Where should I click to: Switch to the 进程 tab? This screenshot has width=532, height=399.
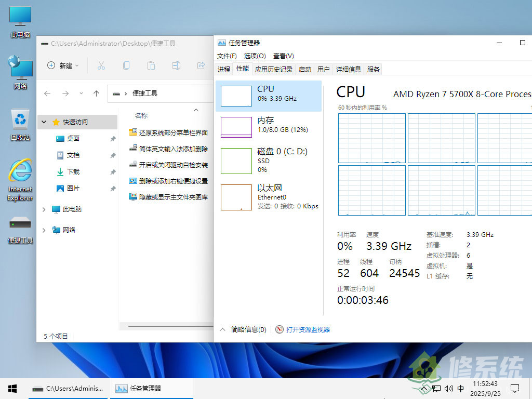tap(223, 69)
